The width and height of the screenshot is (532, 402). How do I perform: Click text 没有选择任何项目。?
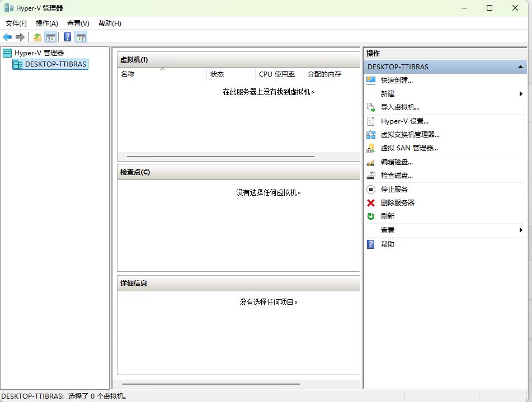[x=269, y=302]
